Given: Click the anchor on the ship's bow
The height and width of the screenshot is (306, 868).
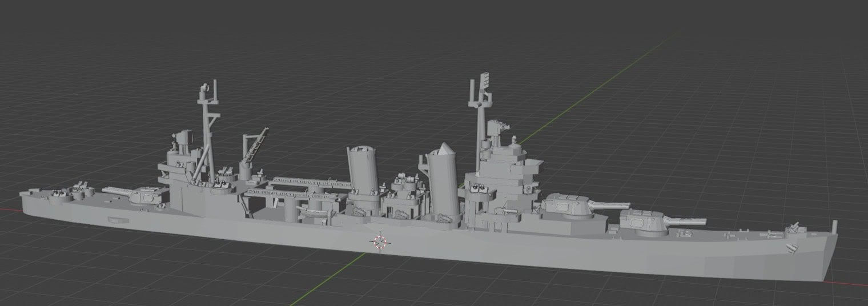Looking at the screenshot, I should [793, 247].
